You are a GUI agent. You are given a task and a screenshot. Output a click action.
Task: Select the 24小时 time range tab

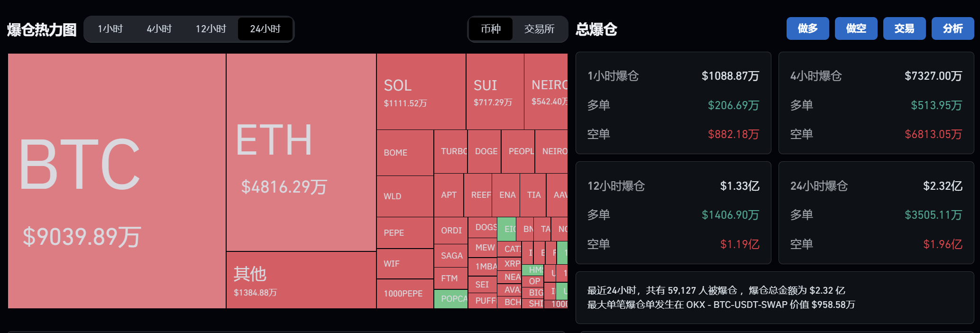click(266, 29)
